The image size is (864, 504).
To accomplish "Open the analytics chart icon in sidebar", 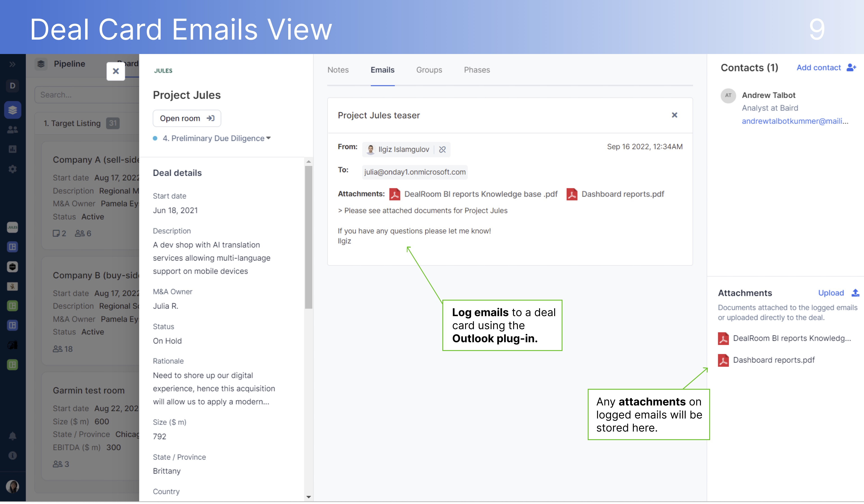I will (13, 149).
